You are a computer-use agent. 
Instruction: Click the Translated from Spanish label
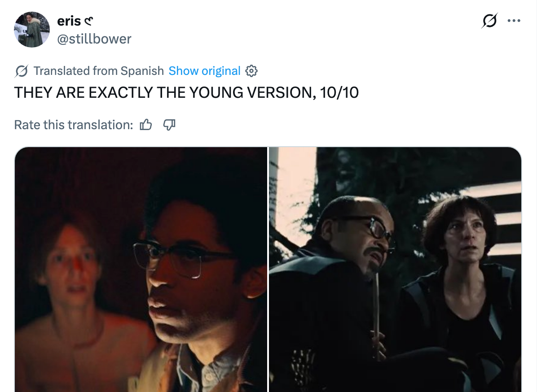click(x=99, y=71)
